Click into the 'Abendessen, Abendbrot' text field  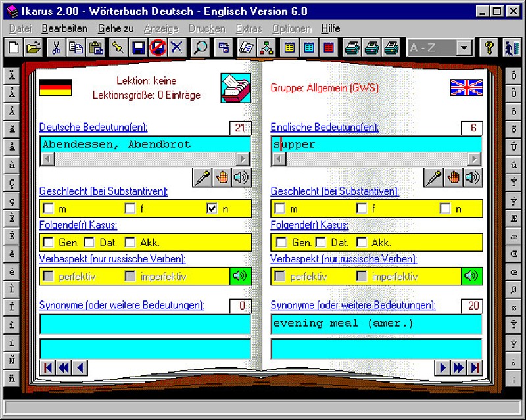(x=145, y=145)
